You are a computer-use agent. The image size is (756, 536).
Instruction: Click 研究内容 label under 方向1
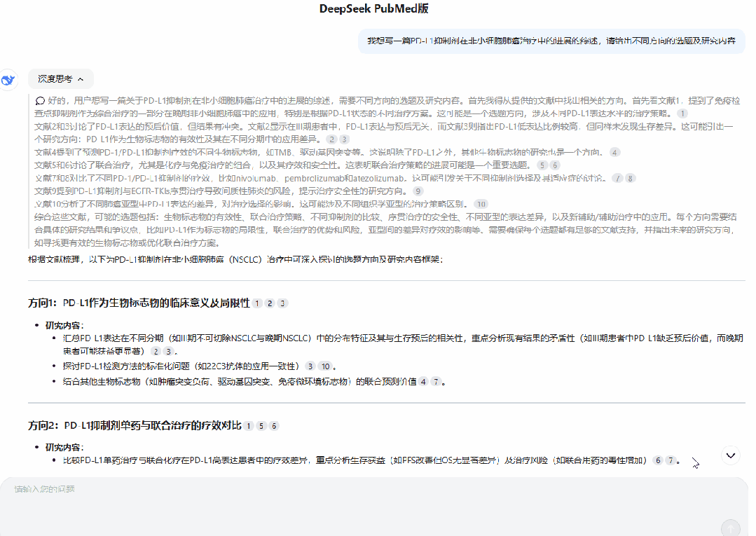[64, 325]
